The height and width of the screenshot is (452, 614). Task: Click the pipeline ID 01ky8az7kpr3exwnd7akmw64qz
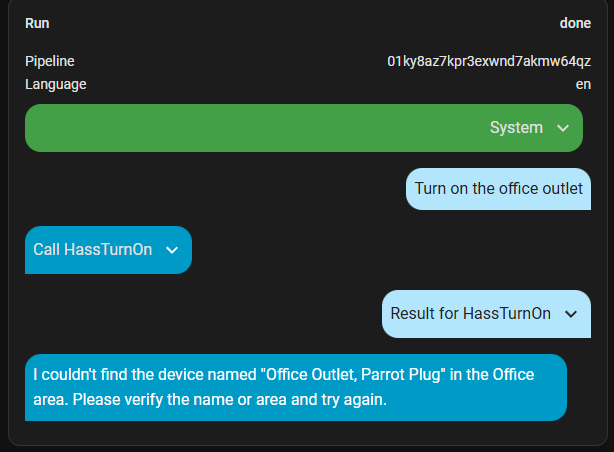(489, 61)
